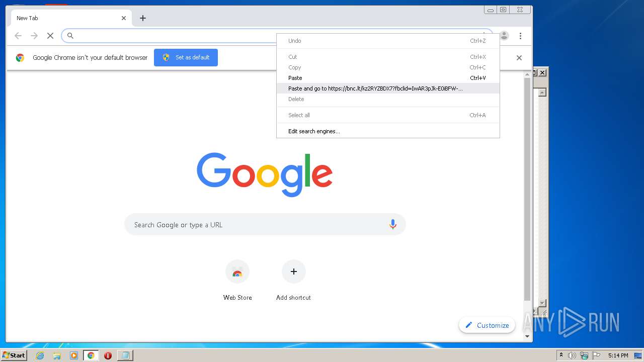Open the volume speaker tray icon

[x=572, y=355]
